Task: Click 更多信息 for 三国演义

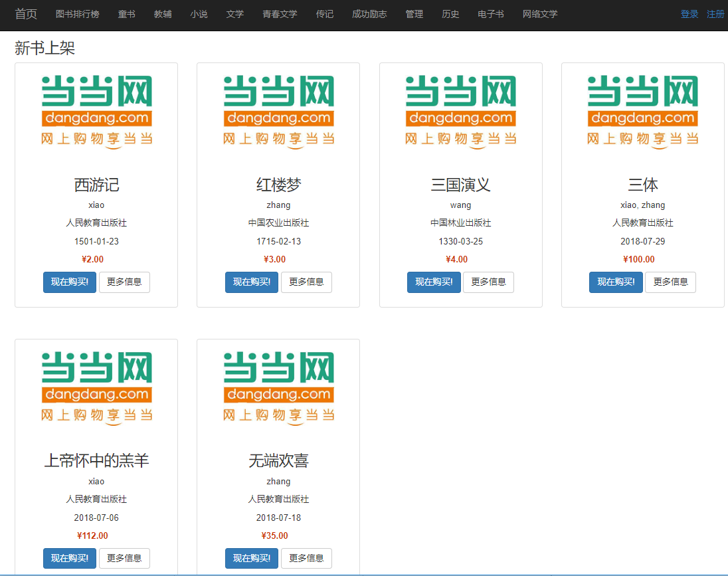Action: pyautogui.click(x=488, y=282)
